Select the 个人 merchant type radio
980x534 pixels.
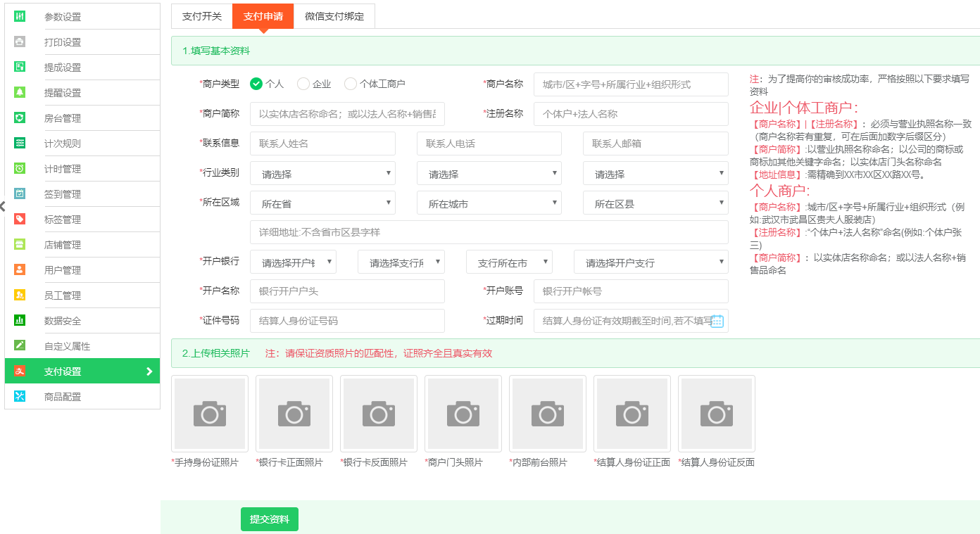click(256, 84)
